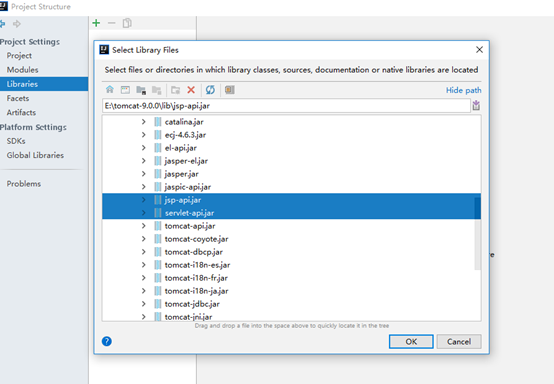Select Libraries in the sidebar
Viewport: 554px width, 384px height.
(x=44, y=84)
